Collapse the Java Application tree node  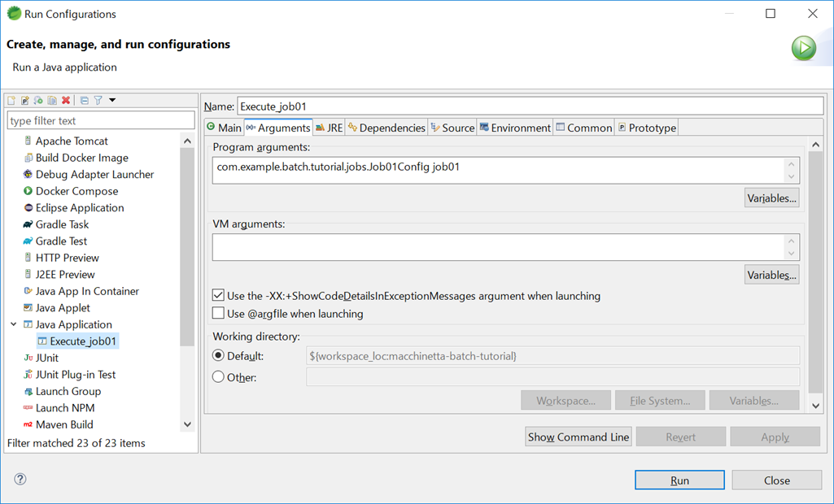point(13,324)
